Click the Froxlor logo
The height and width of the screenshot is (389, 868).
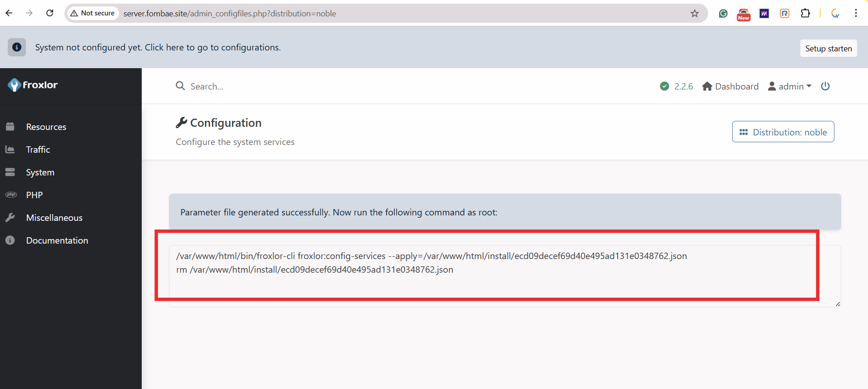[x=33, y=85]
